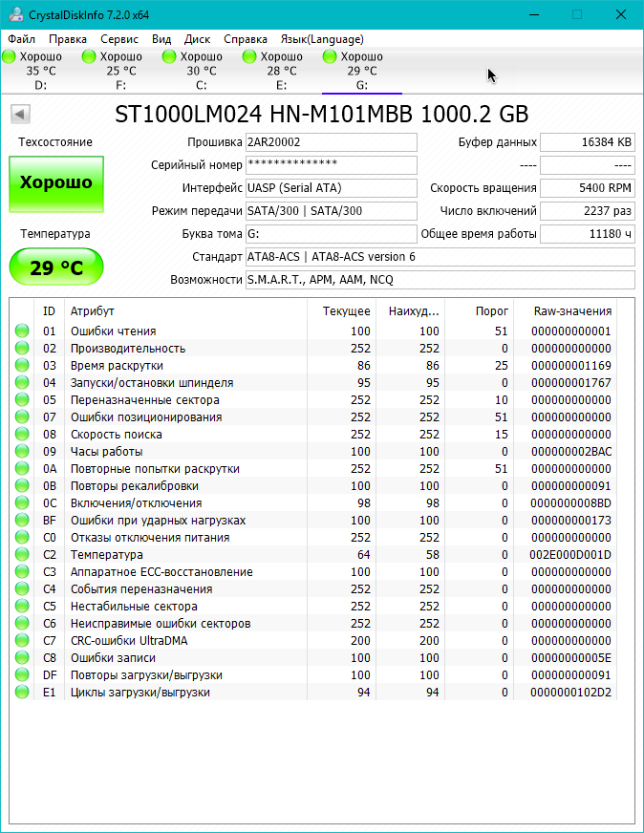This screenshot has height=833, width=644.
Task: Open the Файл menu
Action: point(22,39)
